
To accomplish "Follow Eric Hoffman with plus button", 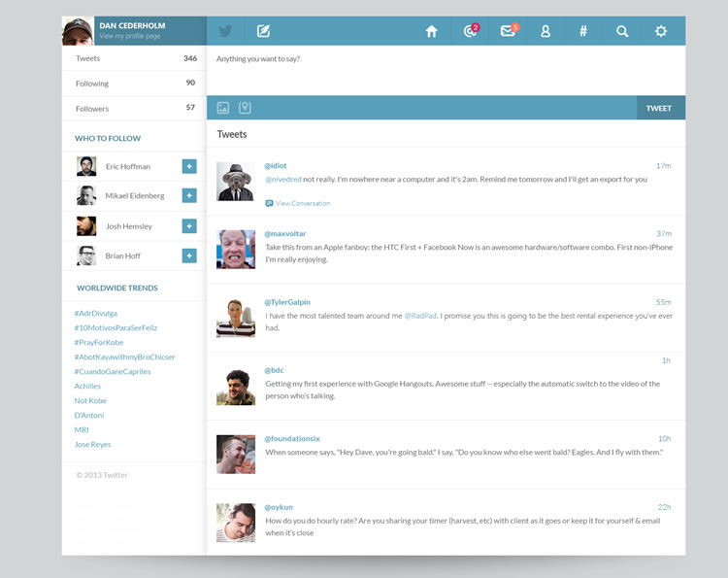I will tap(189, 166).
